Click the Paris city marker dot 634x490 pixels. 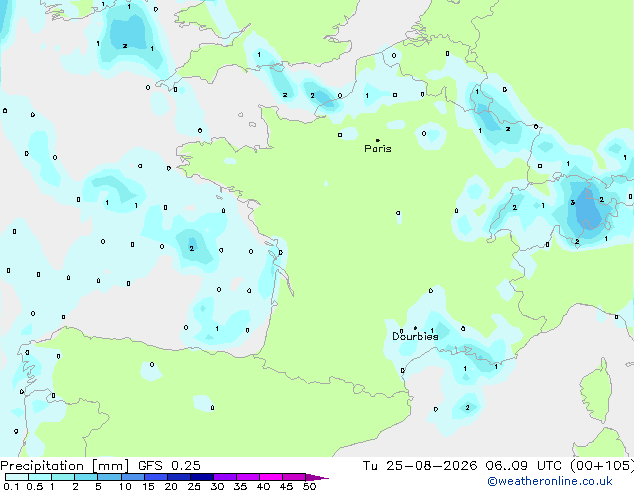coord(378,140)
